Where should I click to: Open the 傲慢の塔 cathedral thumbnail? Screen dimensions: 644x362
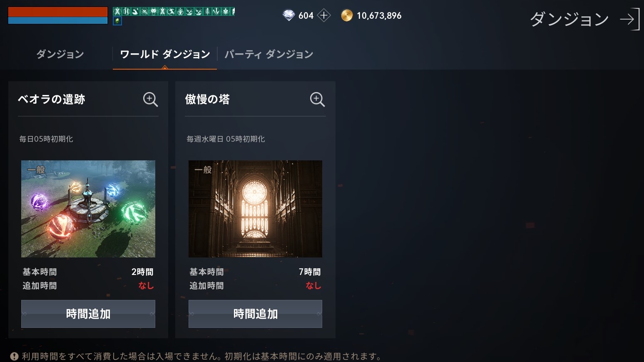255,209
